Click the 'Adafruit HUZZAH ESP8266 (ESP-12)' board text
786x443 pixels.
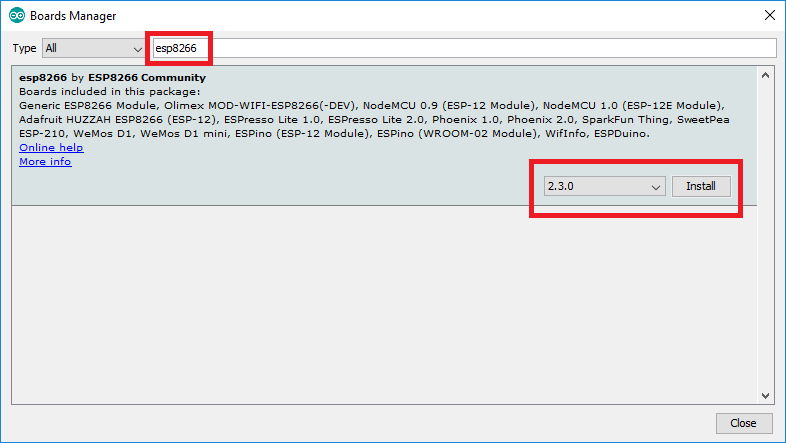pos(118,120)
